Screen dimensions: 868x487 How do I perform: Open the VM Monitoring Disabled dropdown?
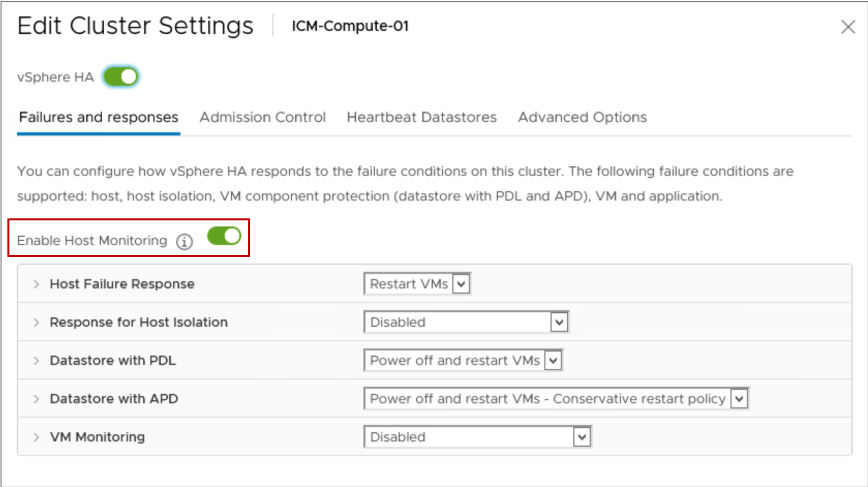[477, 437]
